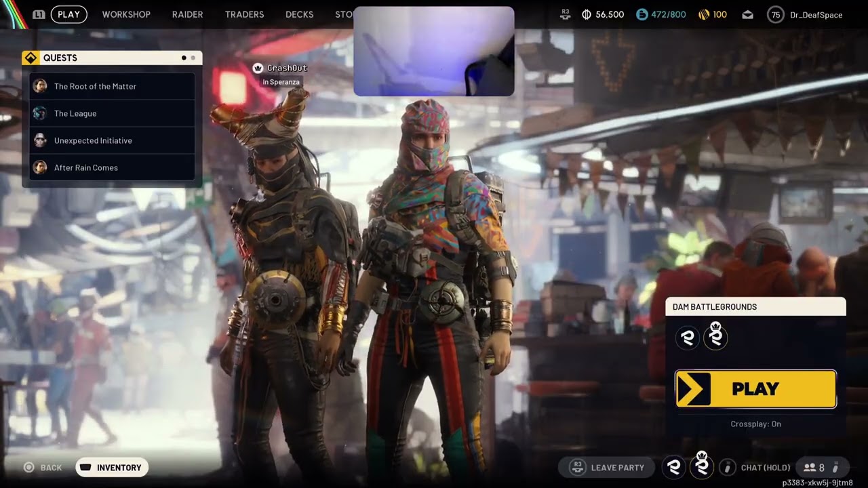The width and height of the screenshot is (868, 488).
Task: Open the mail envelope icon
Action: [747, 14]
